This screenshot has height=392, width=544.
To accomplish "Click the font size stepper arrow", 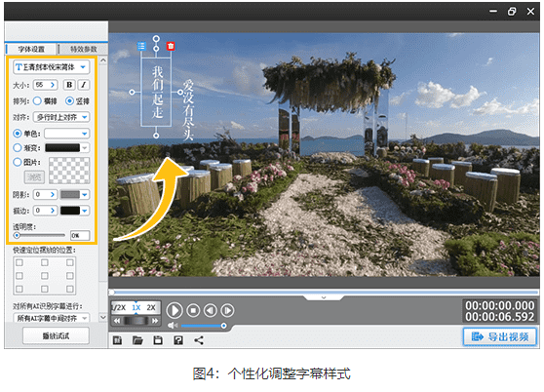I will point(53,85).
